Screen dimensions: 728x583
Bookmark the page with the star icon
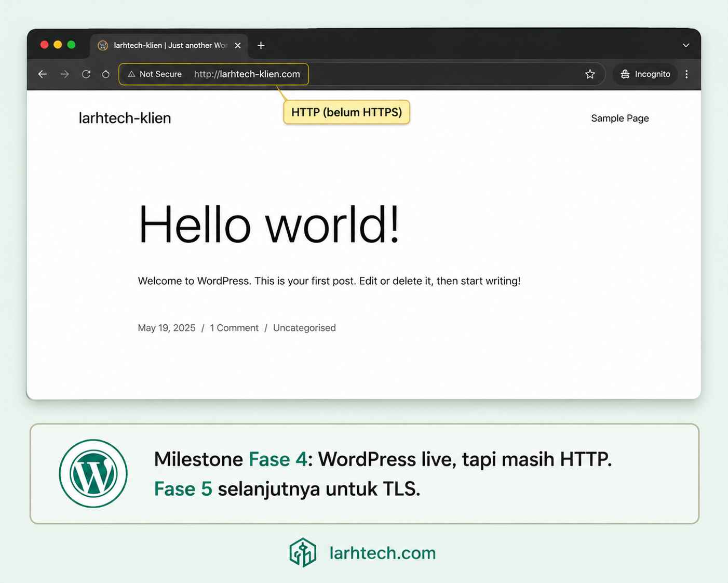point(590,74)
